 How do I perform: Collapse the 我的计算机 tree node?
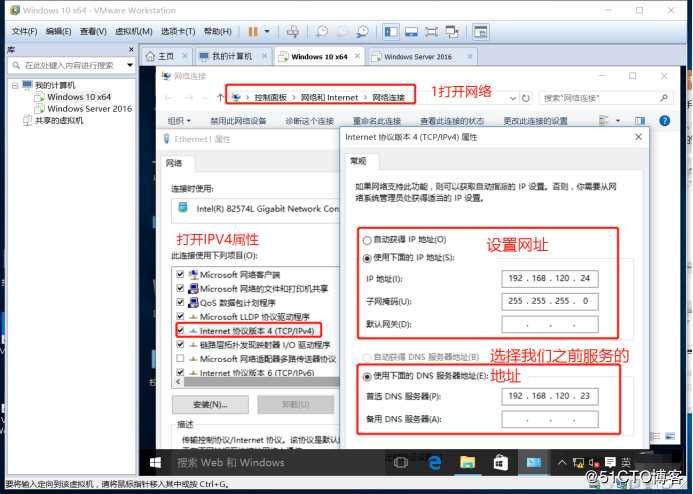pyautogui.click(x=15, y=85)
